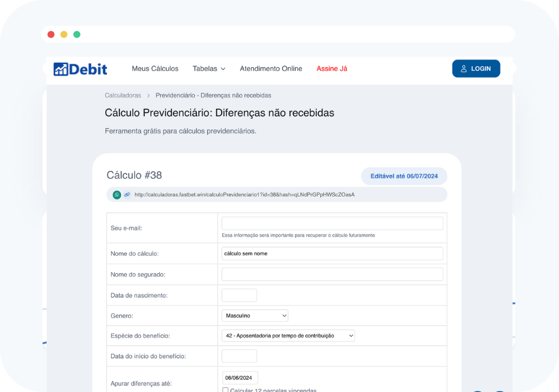
Task: Click the green maximize window dot
Action: (77, 34)
